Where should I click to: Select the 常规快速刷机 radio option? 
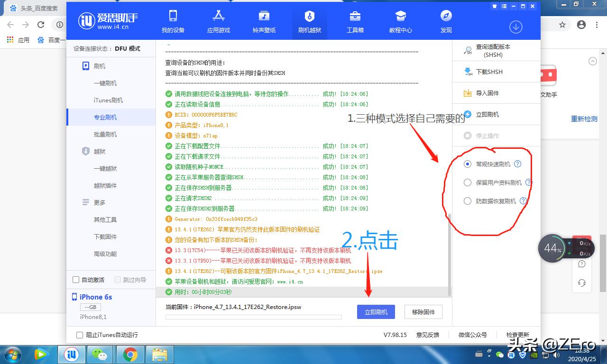pos(467,164)
